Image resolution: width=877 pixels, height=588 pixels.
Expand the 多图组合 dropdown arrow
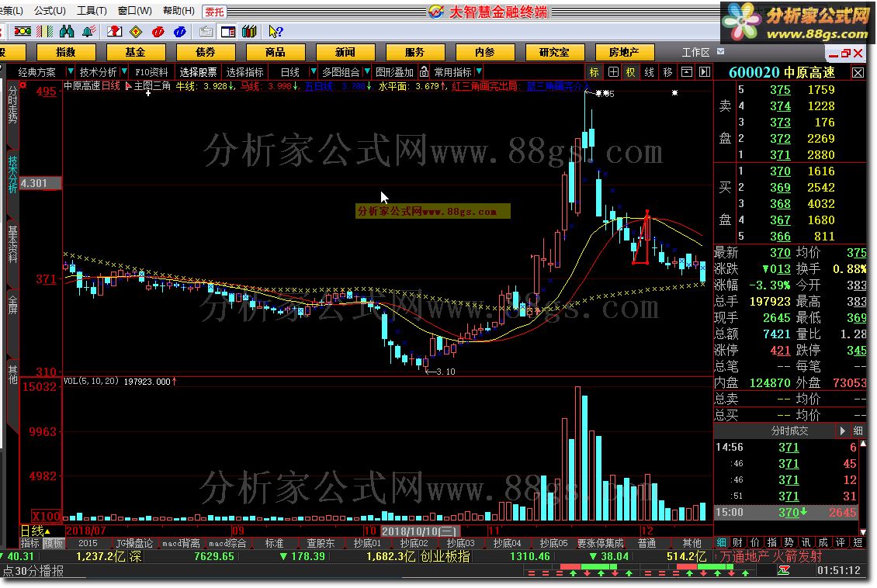(x=367, y=71)
